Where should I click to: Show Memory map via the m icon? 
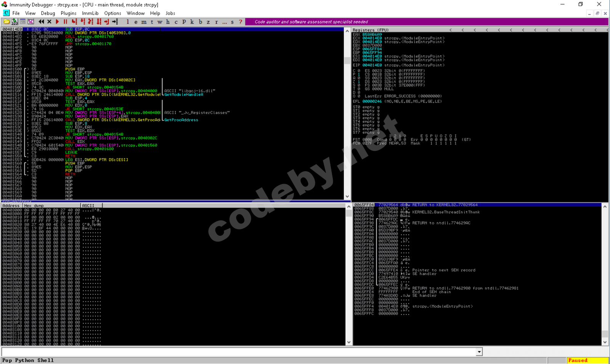click(x=144, y=22)
